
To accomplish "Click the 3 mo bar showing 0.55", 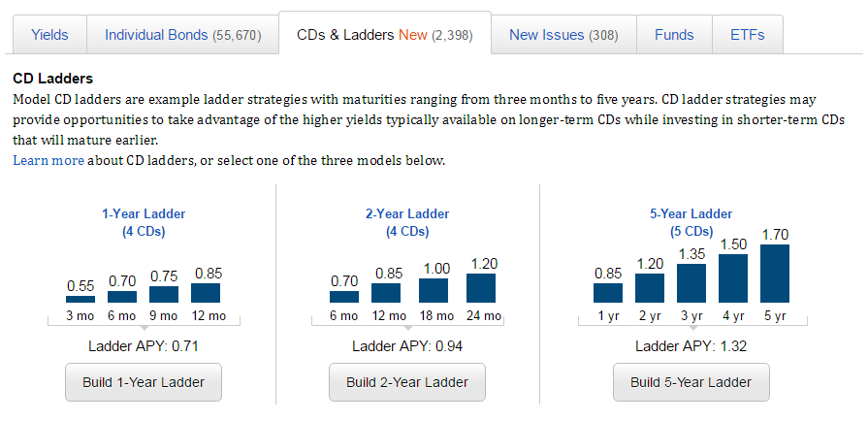I will pos(80,299).
